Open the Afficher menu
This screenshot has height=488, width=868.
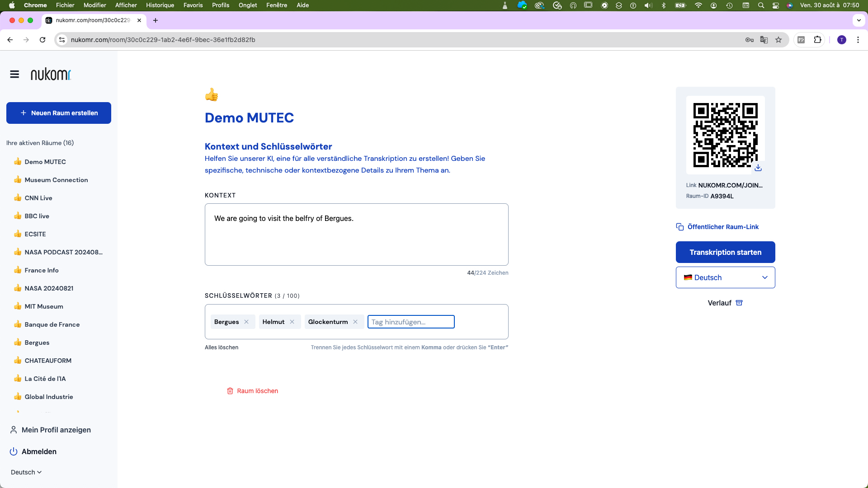(x=126, y=5)
